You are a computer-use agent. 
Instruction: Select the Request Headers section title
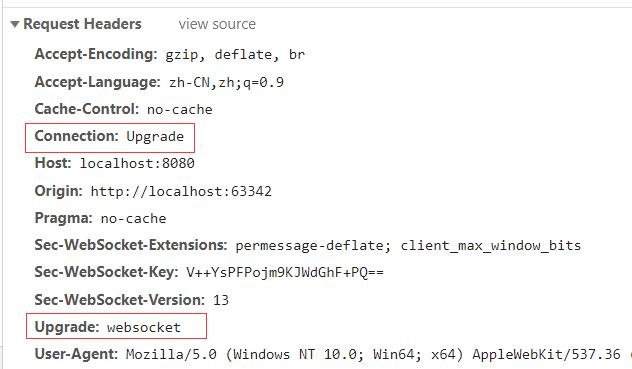[x=82, y=24]
